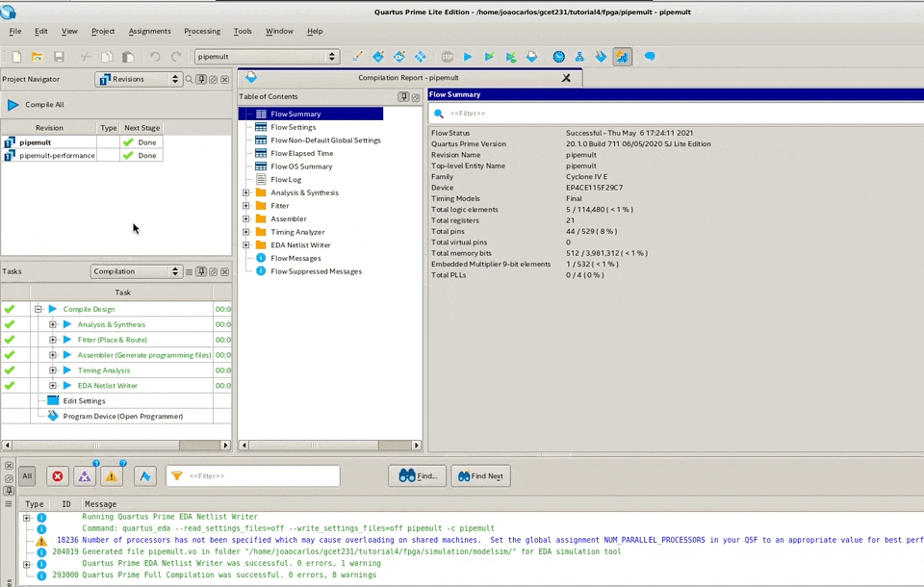Save using the floppy disk toolbar icon
The image size is (924, 587).
point(59,57)
